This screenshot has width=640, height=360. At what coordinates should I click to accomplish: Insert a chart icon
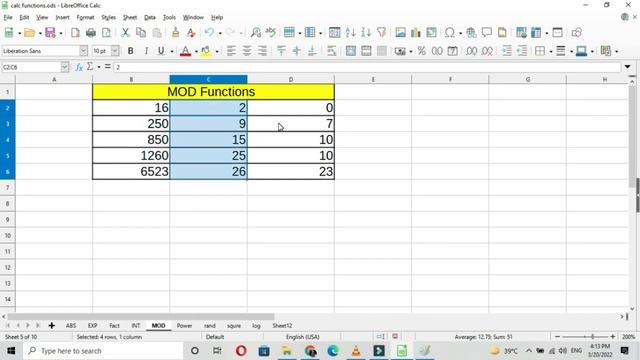416,33
